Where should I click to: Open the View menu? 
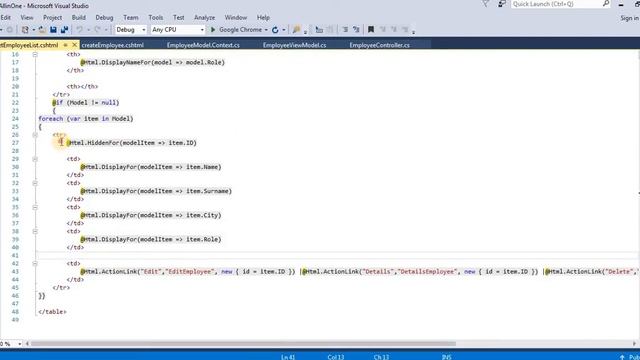[x=27, y=18]
